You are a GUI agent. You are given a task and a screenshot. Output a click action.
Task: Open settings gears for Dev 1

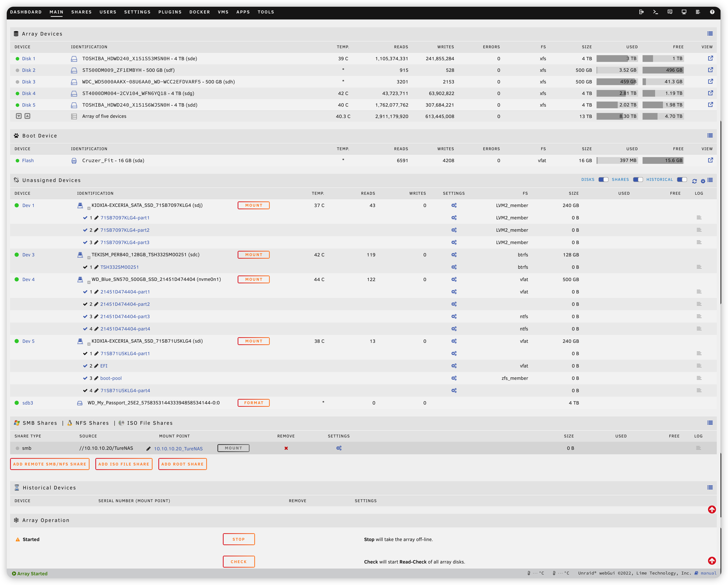tap(454, 205)
